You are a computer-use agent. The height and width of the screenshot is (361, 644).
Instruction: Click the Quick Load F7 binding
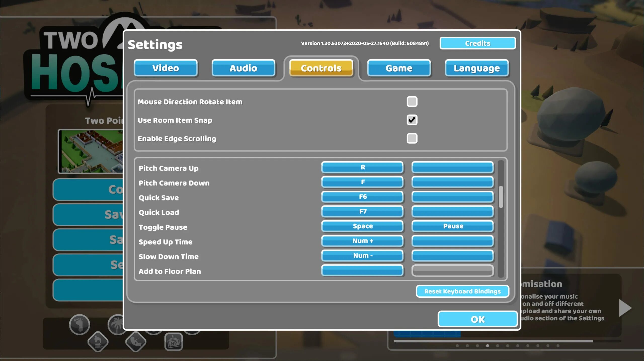pyautogui.click(x=363, y=211)
